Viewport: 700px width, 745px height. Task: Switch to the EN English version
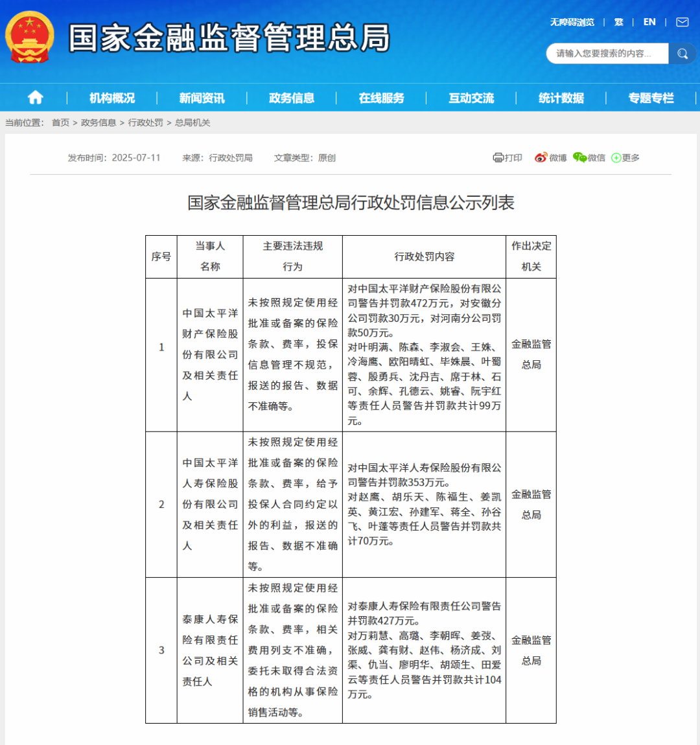649,22
